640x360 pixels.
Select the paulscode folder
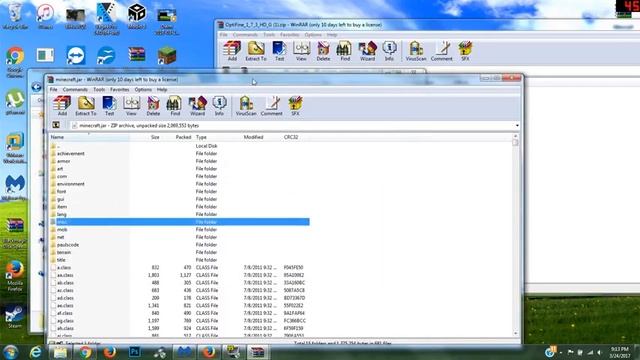tap(68, 245)
